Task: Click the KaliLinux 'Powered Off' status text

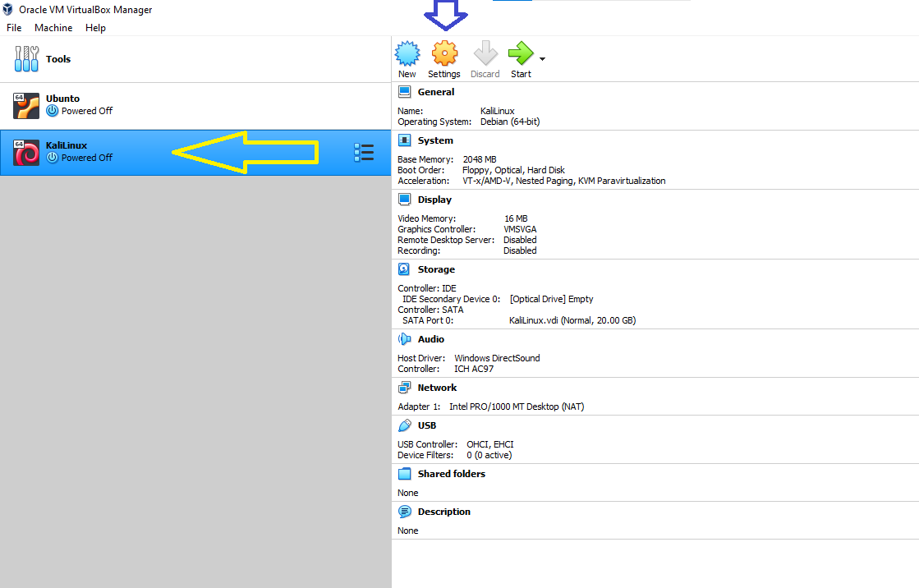Action: tap(87, 158)
